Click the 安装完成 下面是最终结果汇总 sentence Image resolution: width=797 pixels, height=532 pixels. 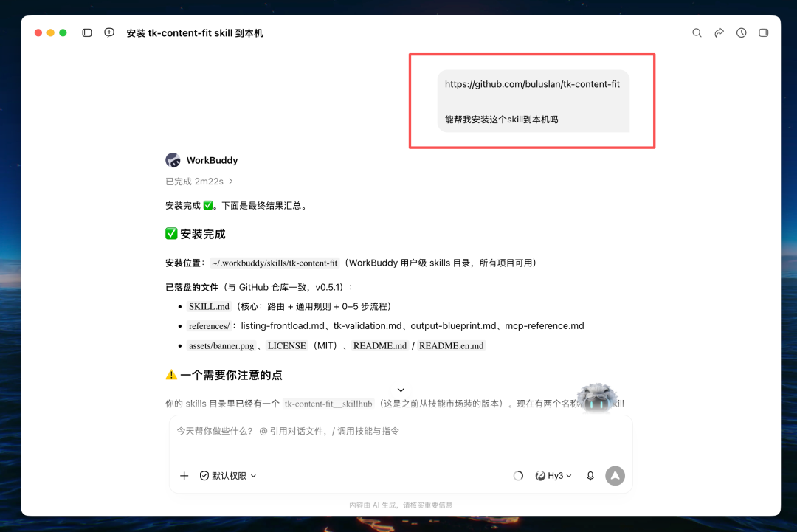(237, 205)
